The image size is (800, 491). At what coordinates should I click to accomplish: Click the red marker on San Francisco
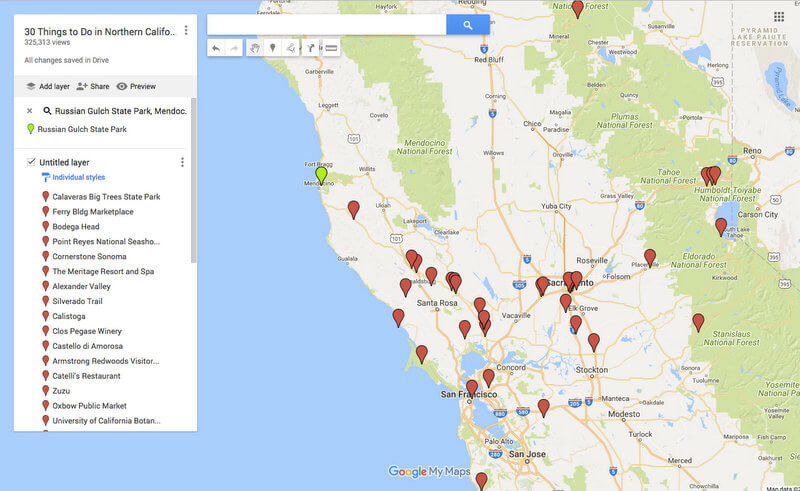pos(472,388)
